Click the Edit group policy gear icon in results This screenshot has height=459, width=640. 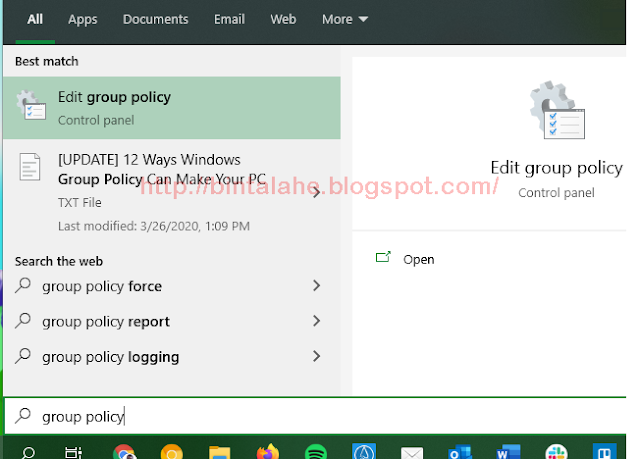point(31,105)
